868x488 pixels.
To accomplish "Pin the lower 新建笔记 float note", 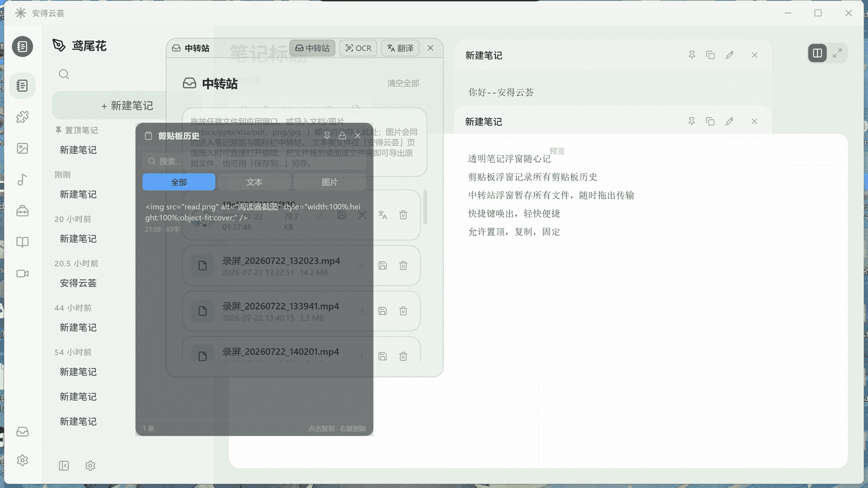I will (692, 122).
